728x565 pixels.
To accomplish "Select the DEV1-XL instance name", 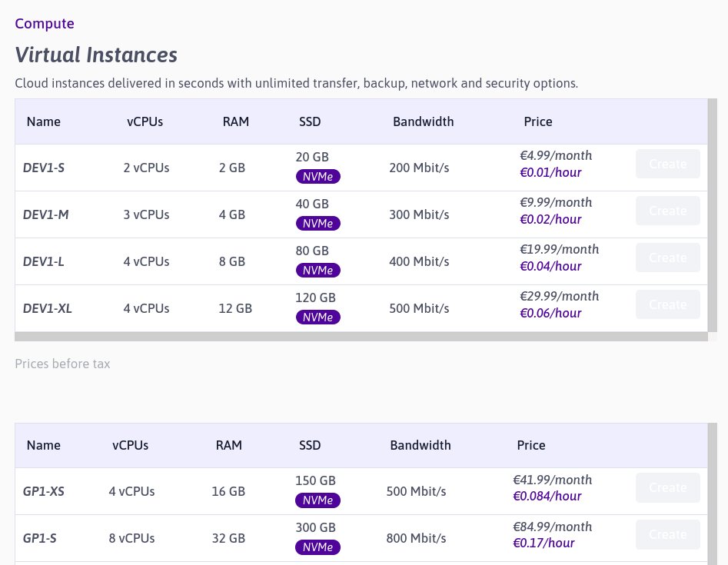I will 48,308.
